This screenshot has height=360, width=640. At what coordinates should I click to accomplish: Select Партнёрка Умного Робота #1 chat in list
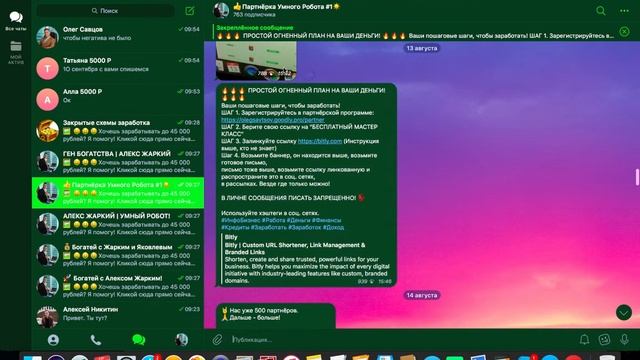(x=118, y=193)
